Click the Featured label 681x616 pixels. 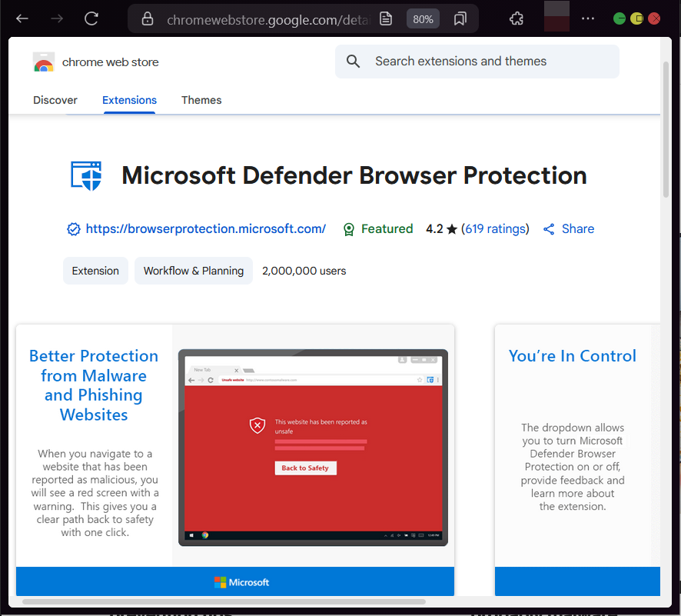(x=387, y=229)
